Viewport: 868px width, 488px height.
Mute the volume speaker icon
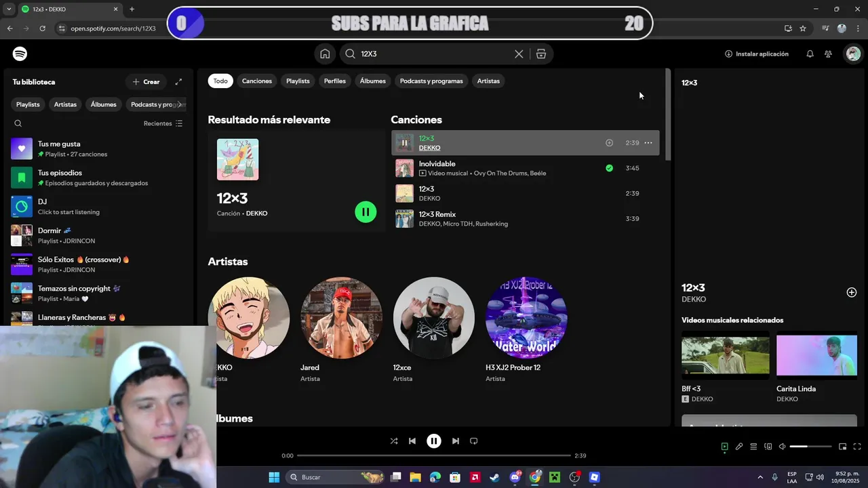[782, 447]
